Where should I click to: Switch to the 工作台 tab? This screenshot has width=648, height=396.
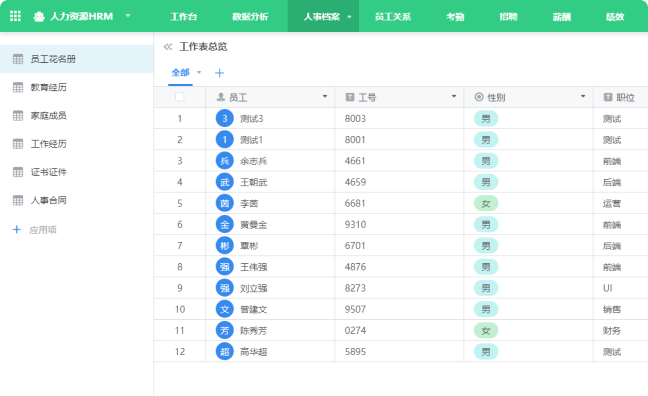(x=183, y=17)
